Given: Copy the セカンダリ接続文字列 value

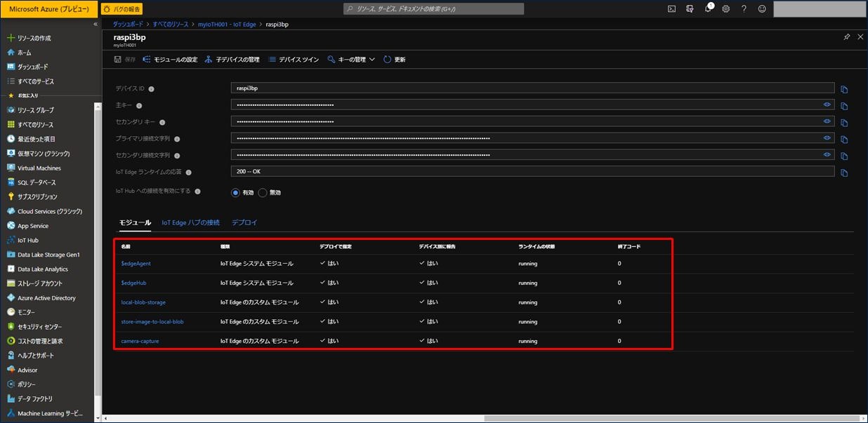Looking at the screenshot, I should point(844,156).
